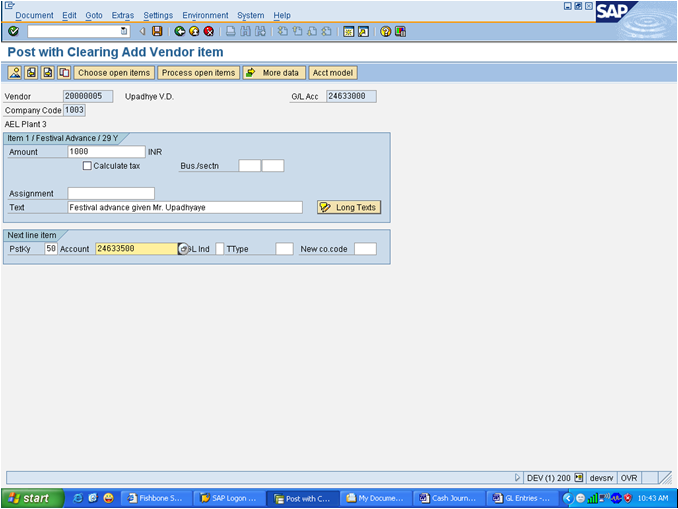Click the third application toolbar overview icon
Screen dimensions: 678x509
coord(48,73)
